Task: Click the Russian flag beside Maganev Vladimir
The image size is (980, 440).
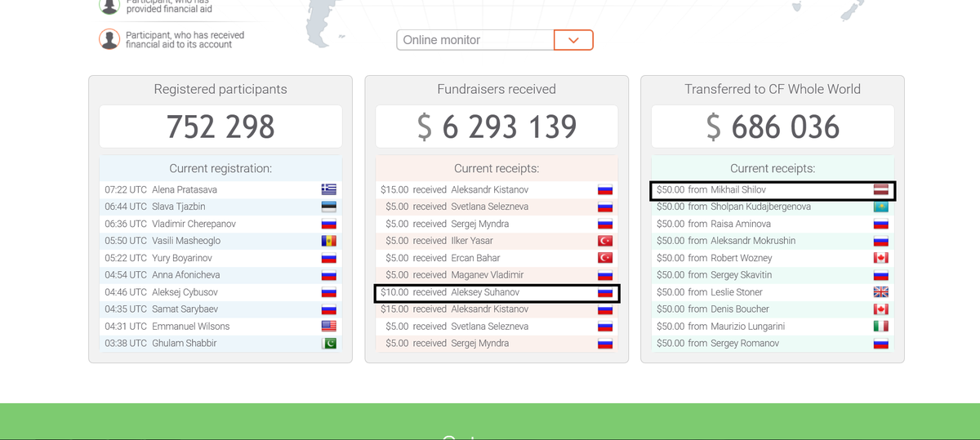Action: 605,275
